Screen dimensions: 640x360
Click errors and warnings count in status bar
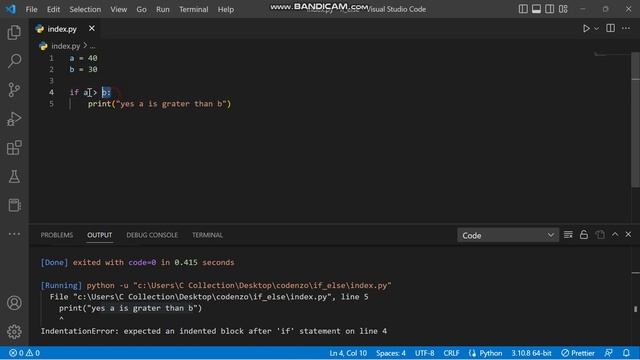point(24,353)
